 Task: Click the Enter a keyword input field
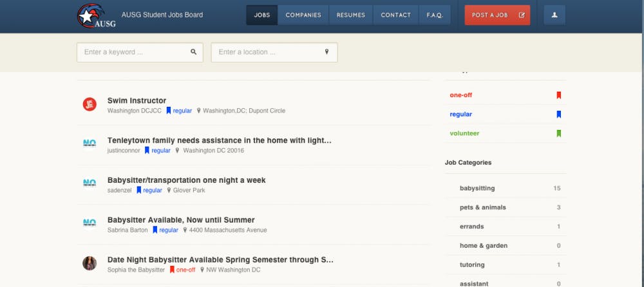click(x=134, y=52)
